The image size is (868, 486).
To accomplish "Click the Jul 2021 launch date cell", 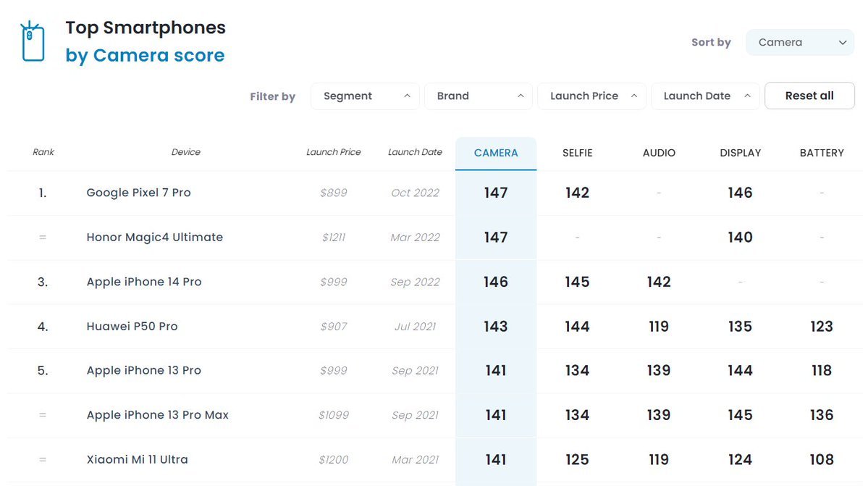I will (415, 327).
